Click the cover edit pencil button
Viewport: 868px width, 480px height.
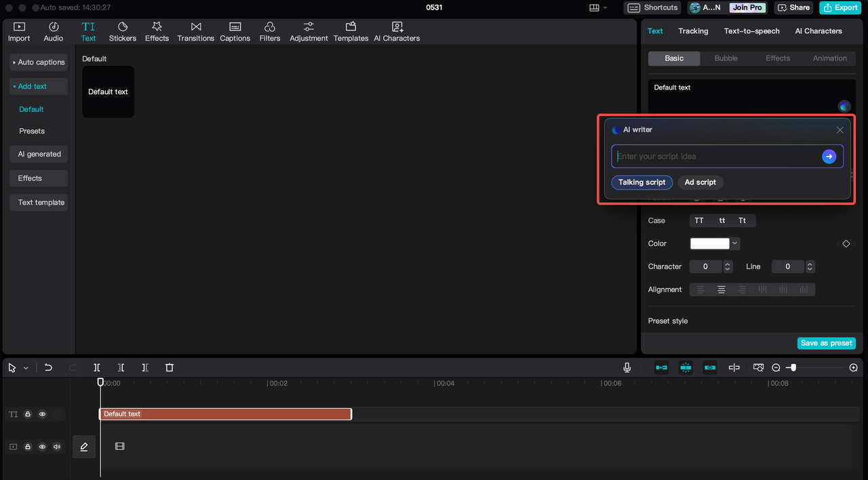coord(84,447)
